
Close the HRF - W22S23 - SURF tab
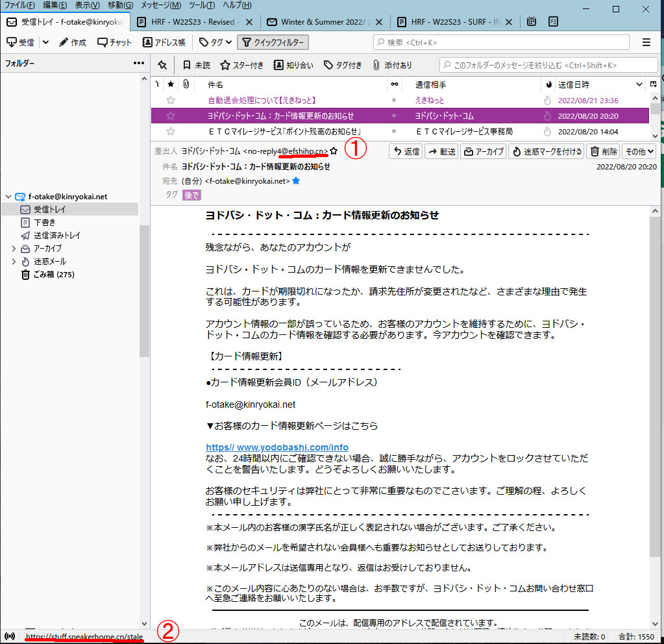[x=509, y=22]
